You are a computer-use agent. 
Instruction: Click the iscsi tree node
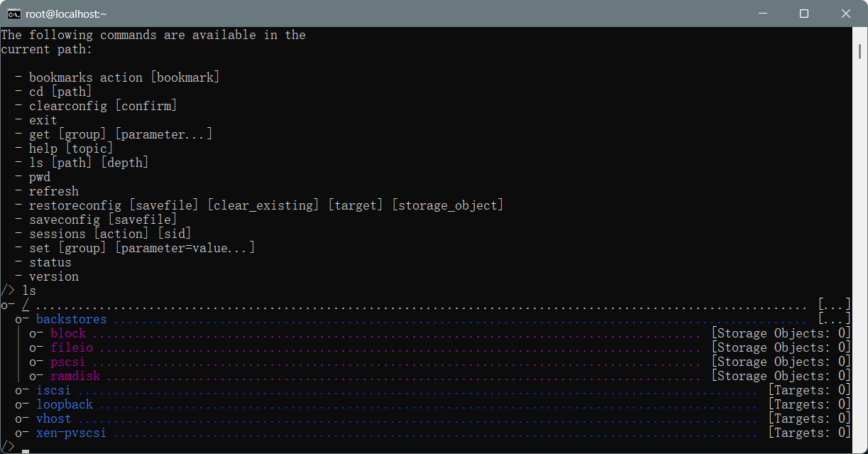(x=53, y=390)
